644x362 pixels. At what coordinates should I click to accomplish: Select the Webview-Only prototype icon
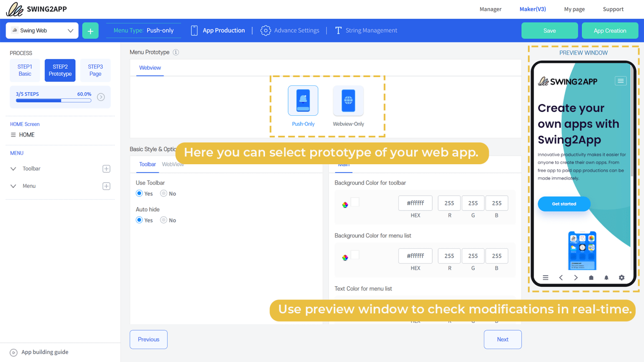click(x=348, y=101)
